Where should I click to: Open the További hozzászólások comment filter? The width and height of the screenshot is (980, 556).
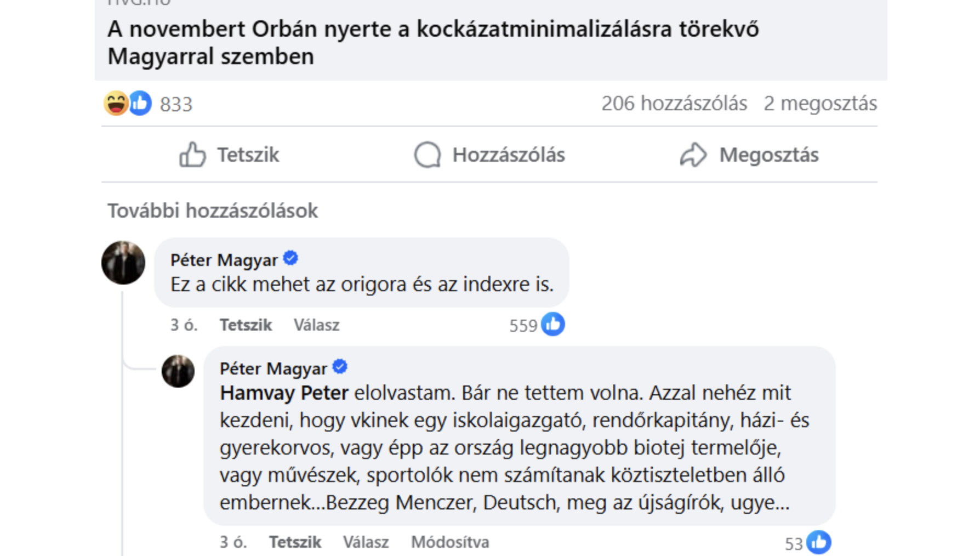click(213, 211)
